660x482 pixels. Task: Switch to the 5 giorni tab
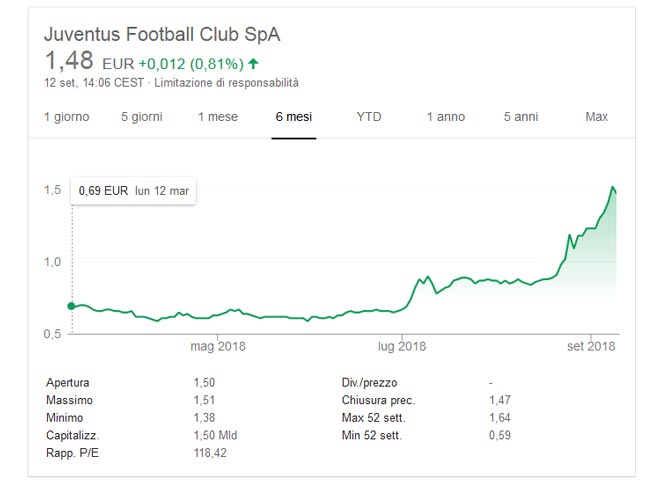click(143, 117)
